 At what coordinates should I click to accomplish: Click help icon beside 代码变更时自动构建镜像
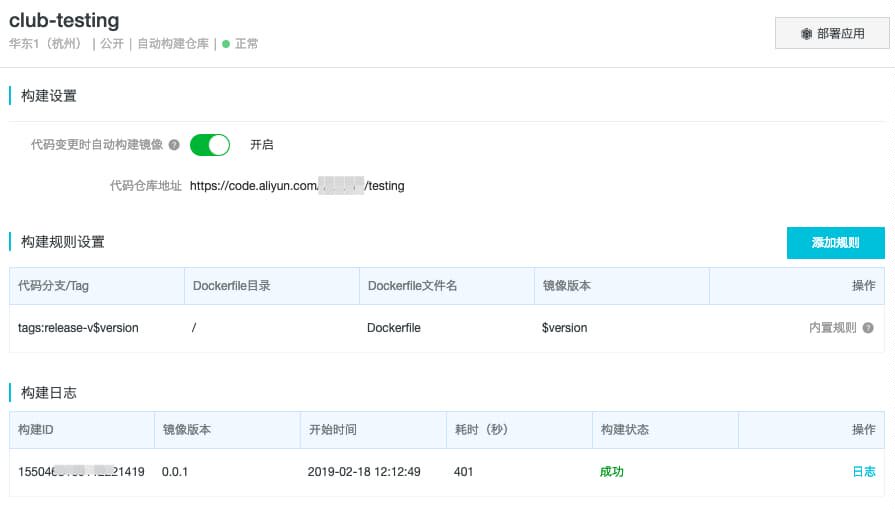click(x=174, y=145)
